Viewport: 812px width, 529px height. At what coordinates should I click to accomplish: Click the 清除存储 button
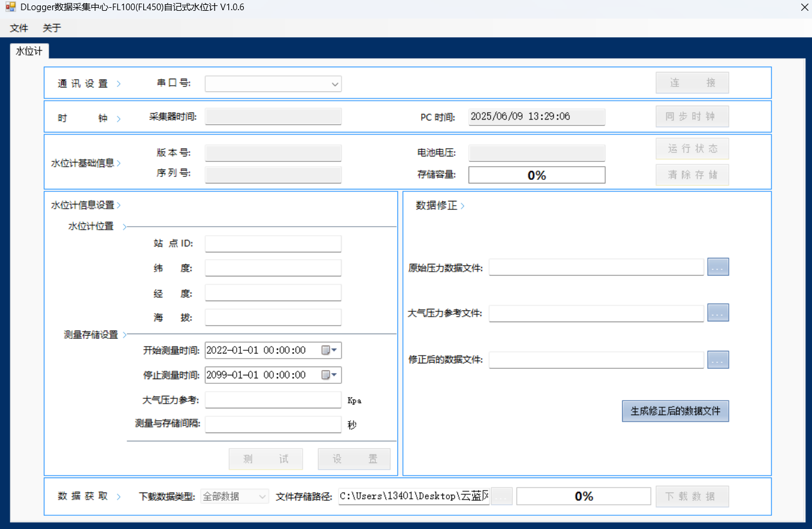coord(692,175)
